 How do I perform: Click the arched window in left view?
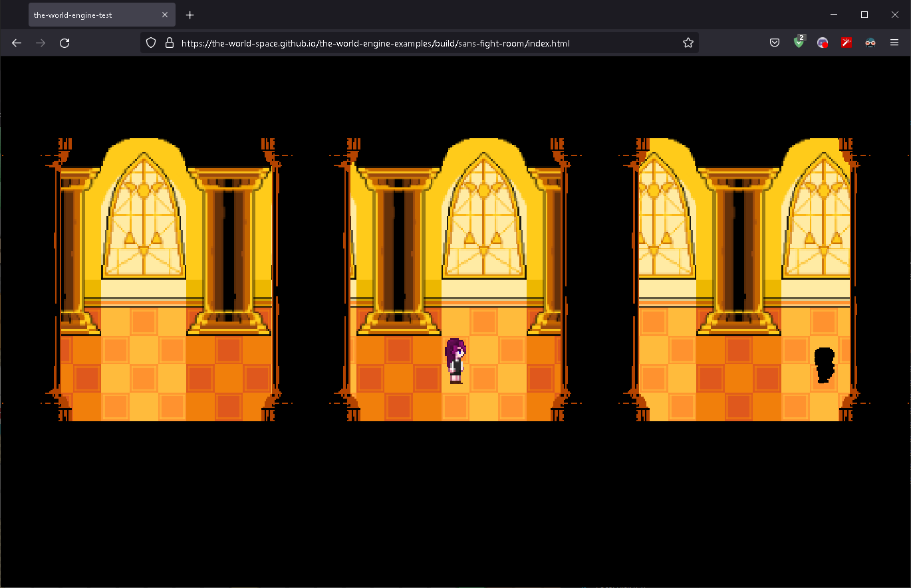coord(144,217)
